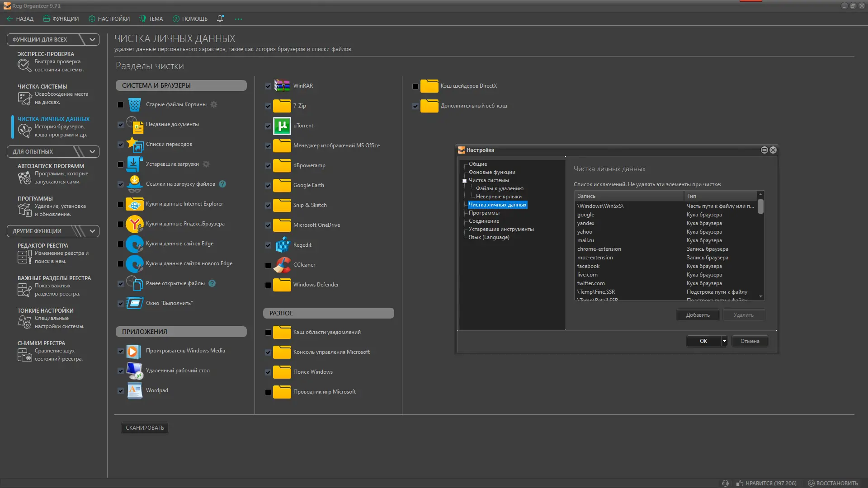The image size is (868, 488).
Task: Uncheck the WinRAR checkbox
Action: pos(268,86)
